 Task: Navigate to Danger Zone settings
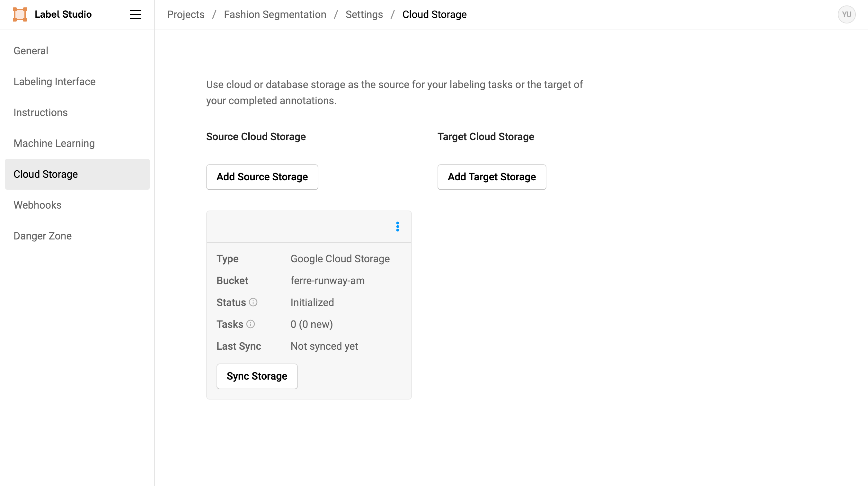tap(42, 236)
